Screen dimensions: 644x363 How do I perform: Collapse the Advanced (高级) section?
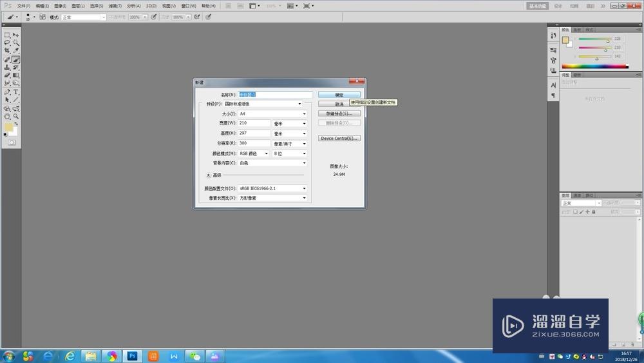pos(209,175)
